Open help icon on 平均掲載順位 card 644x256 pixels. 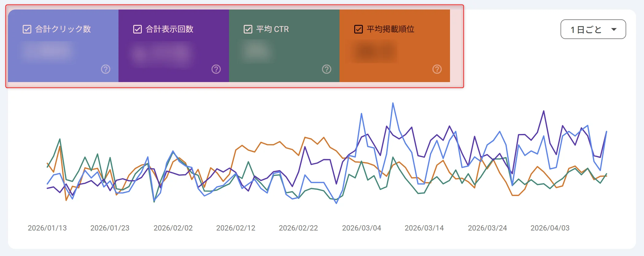pos(437,69)
